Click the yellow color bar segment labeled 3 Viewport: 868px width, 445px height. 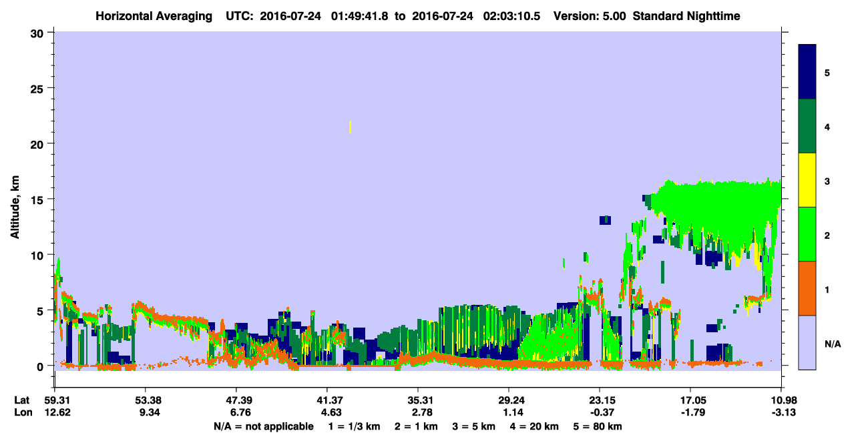807,180
